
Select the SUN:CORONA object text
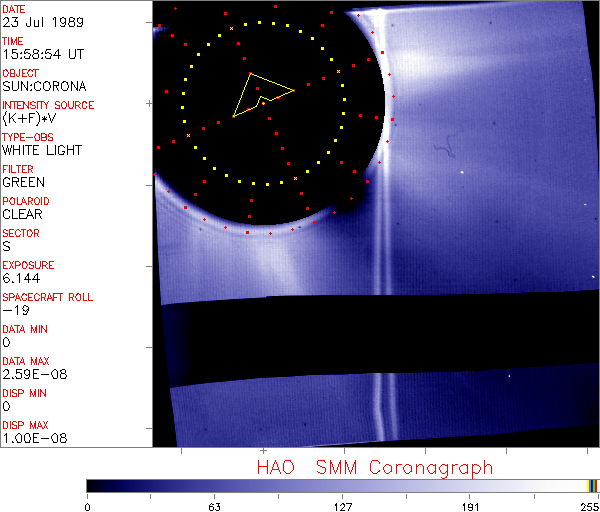coord(43,86)
